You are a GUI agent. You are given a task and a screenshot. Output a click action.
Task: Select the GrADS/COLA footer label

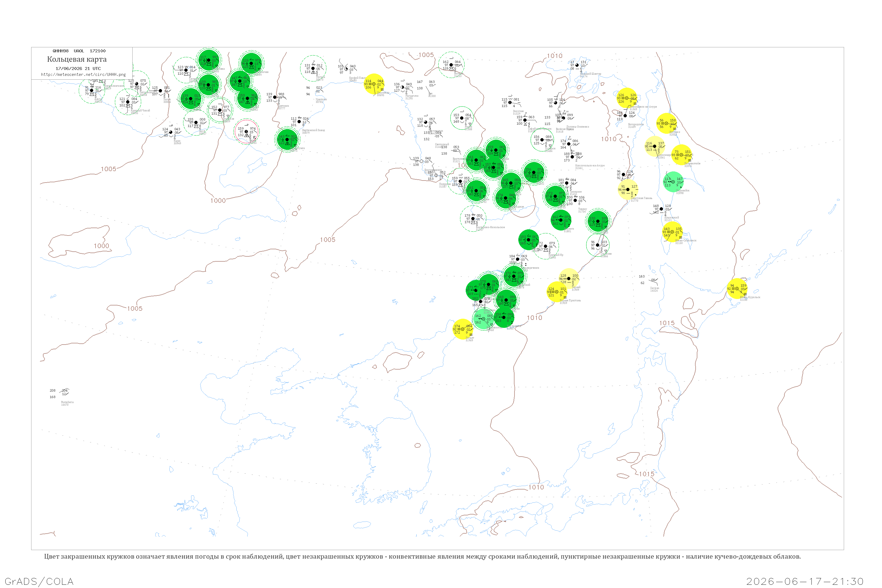[39, 581]
